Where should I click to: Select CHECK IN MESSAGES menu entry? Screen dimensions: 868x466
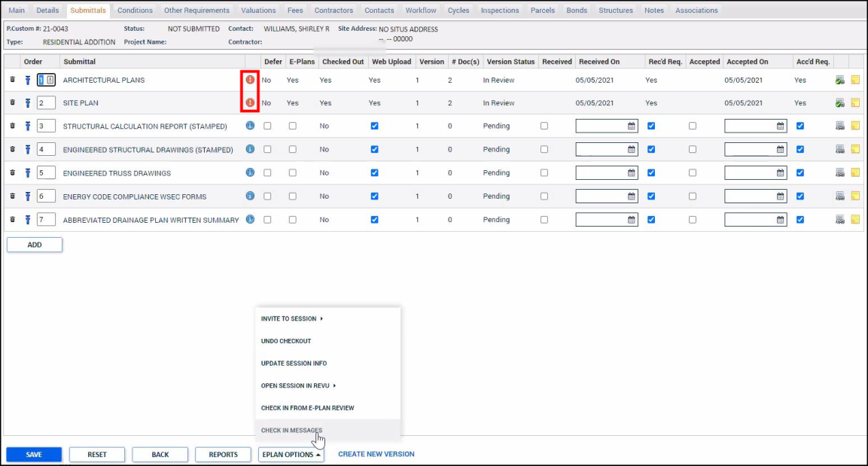(291, 430)
